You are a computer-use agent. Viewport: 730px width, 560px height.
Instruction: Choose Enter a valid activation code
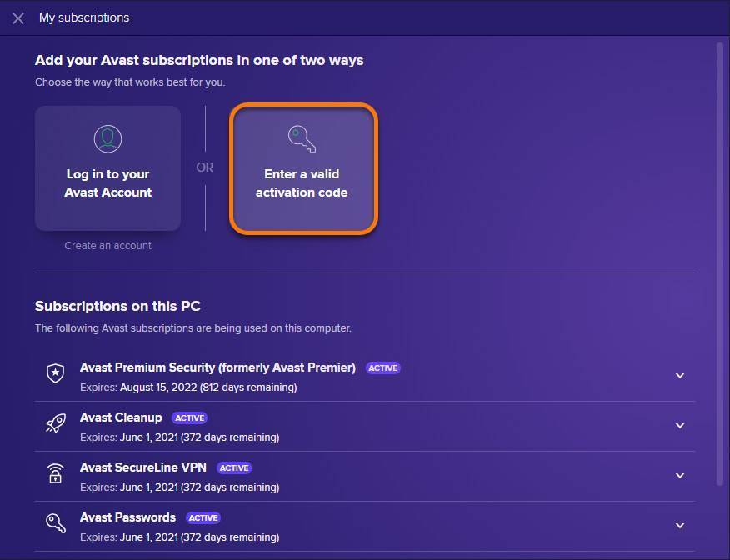[303, 183]
